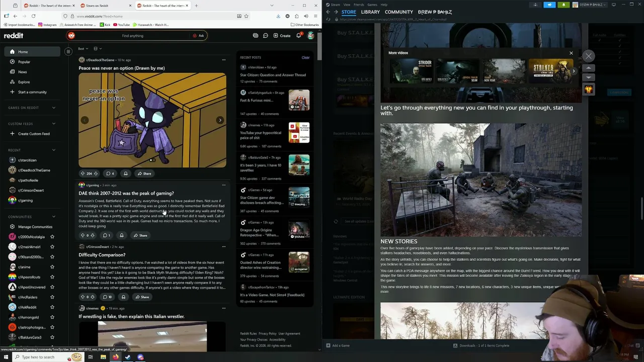Open Steam green notifications bell

click(563, 5)
